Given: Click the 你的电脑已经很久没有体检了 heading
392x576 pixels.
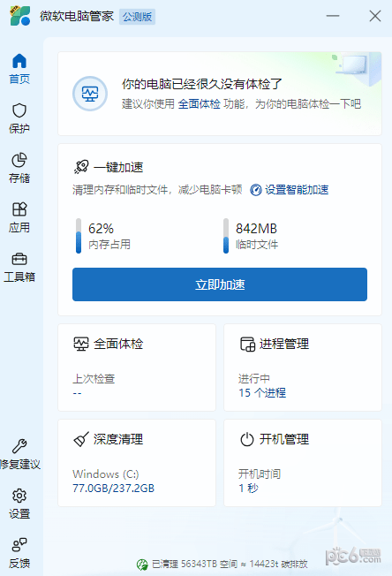Looking at the screenshot, I should tap(202, 84).
